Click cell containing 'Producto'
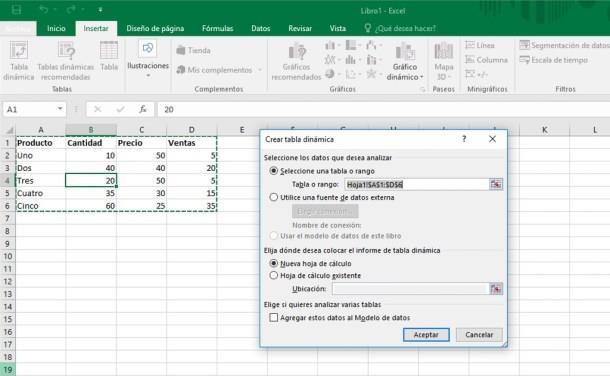 point(40,143)
